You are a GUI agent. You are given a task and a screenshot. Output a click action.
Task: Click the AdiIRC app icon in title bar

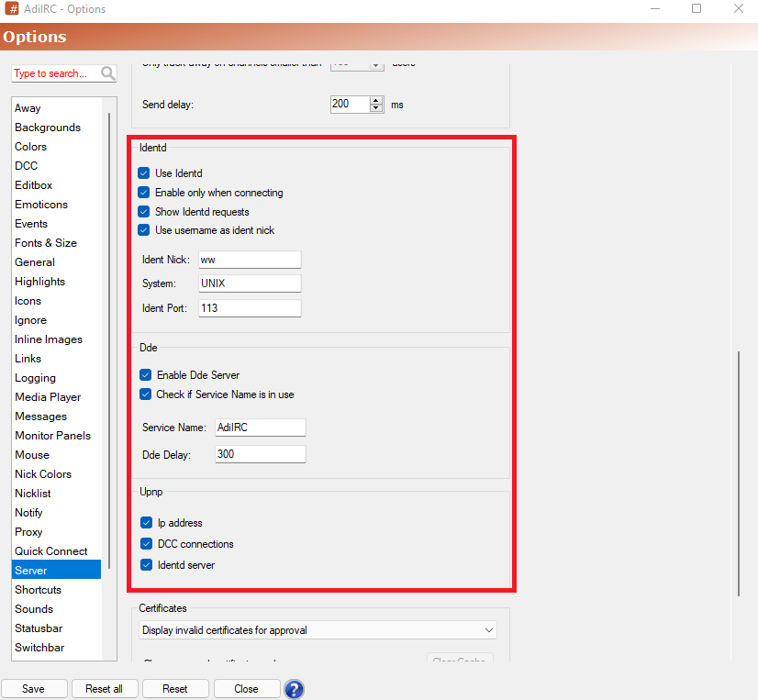tap(12, 8)
